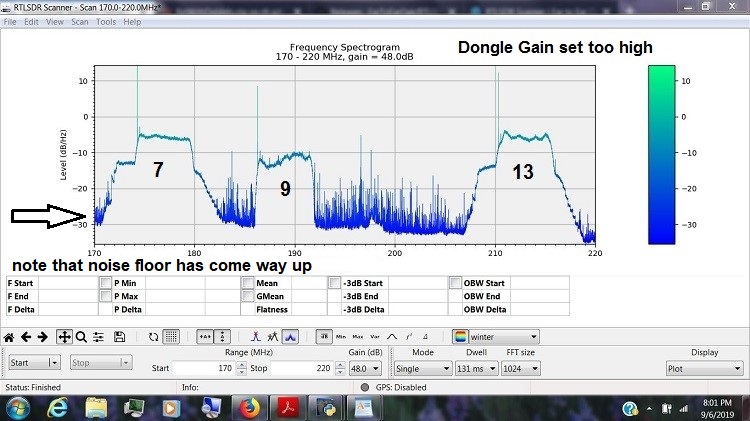The image size is (750, 421).
Task: Click the forward arrow view icon
Action: click(45, 337)
